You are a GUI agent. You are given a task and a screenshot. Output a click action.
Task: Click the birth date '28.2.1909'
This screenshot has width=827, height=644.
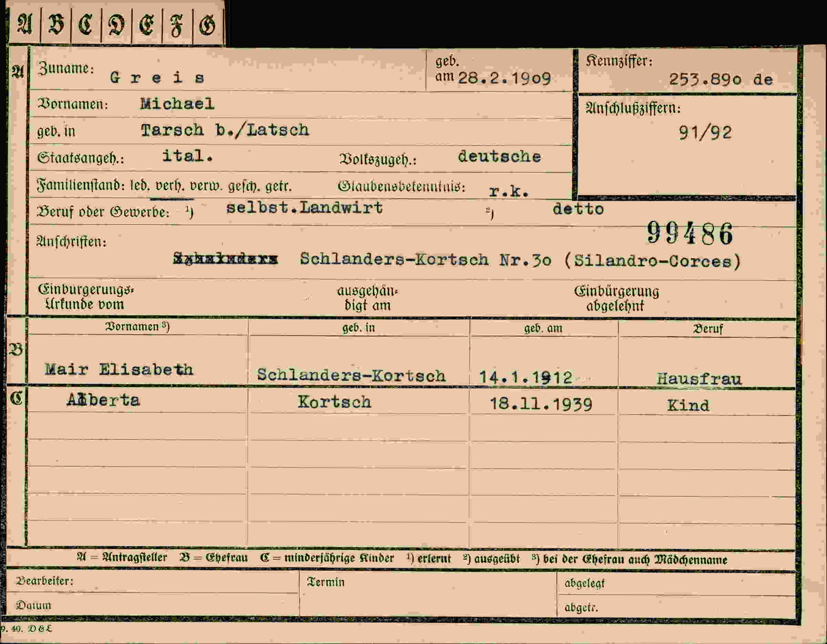[x=504, y=78]
